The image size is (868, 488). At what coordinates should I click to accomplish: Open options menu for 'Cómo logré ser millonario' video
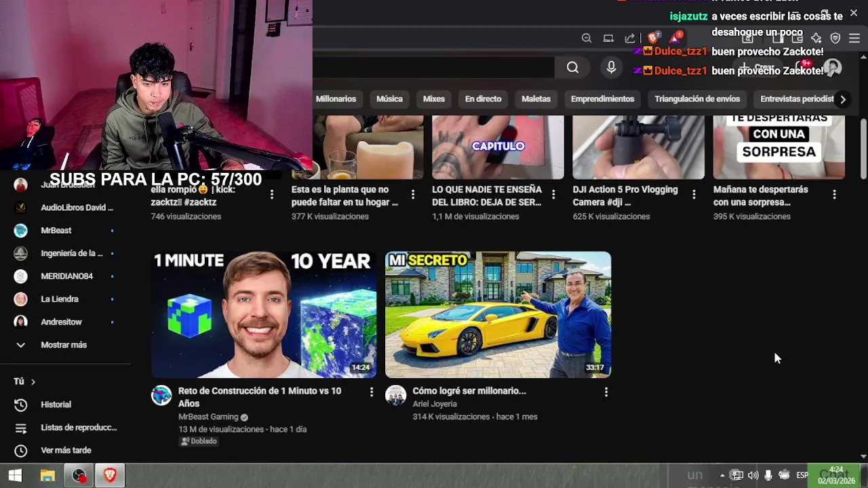[x=606, y=392]
